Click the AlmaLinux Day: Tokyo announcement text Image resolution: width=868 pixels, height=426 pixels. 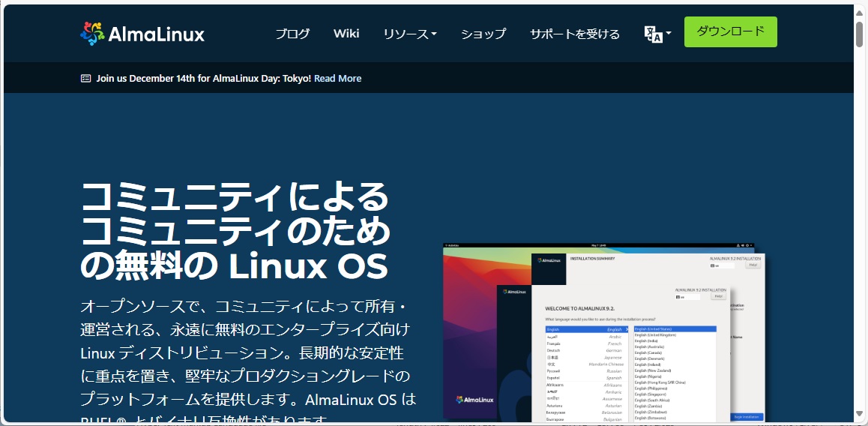tap(204, 79)
